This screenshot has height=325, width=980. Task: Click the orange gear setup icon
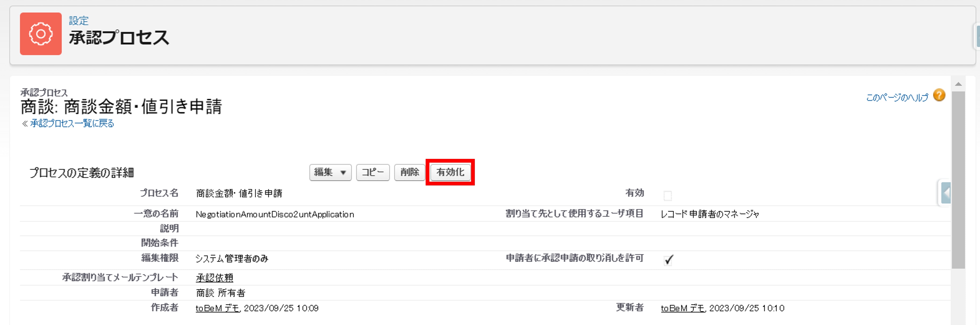[x=41, y=34]
